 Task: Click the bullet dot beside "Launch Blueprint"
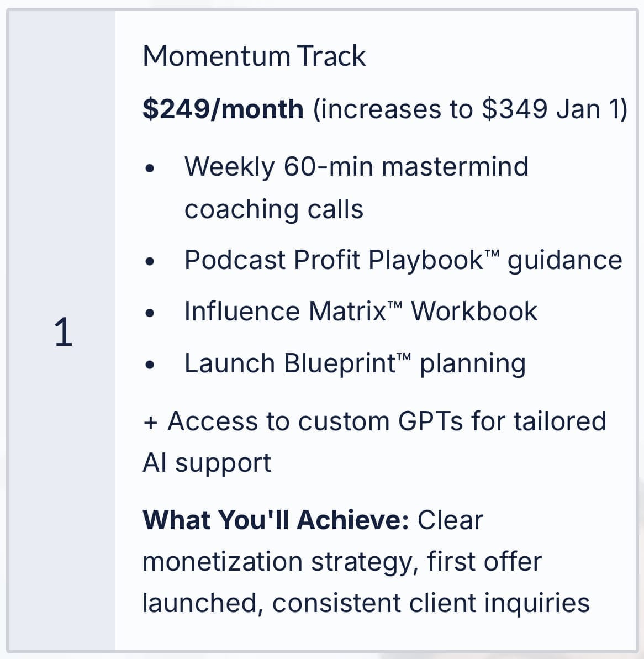[x=150, y=366]
